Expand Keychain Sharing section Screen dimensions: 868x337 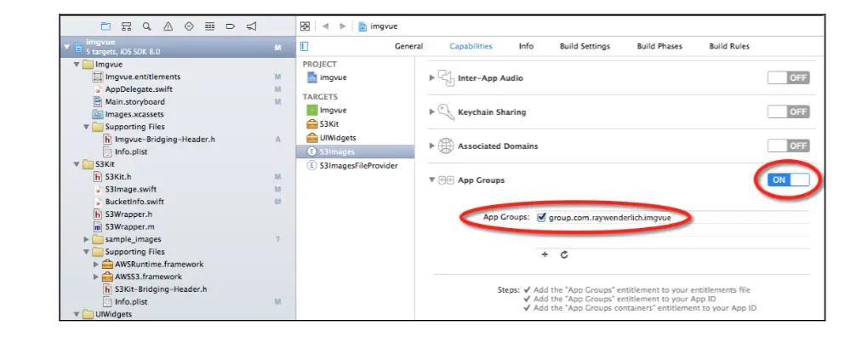point(431,111)
